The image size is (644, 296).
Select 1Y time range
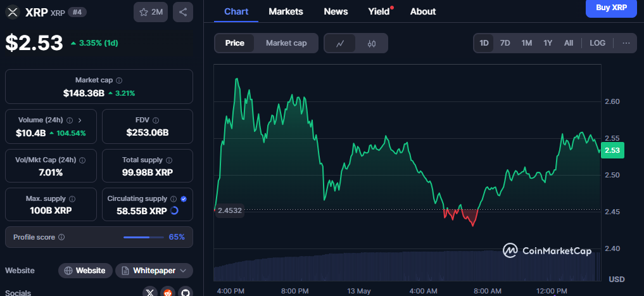(548, 43)
